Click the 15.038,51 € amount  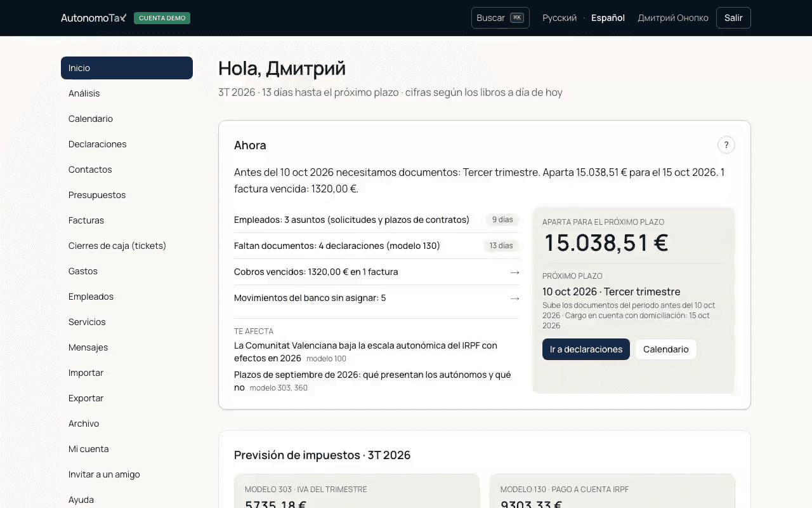click(606, 243)
